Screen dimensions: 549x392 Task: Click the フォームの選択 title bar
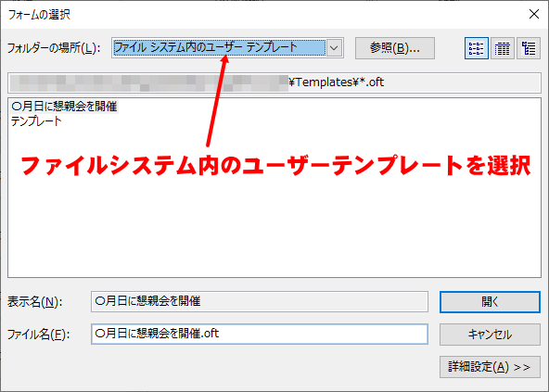[x=262, y=14]
